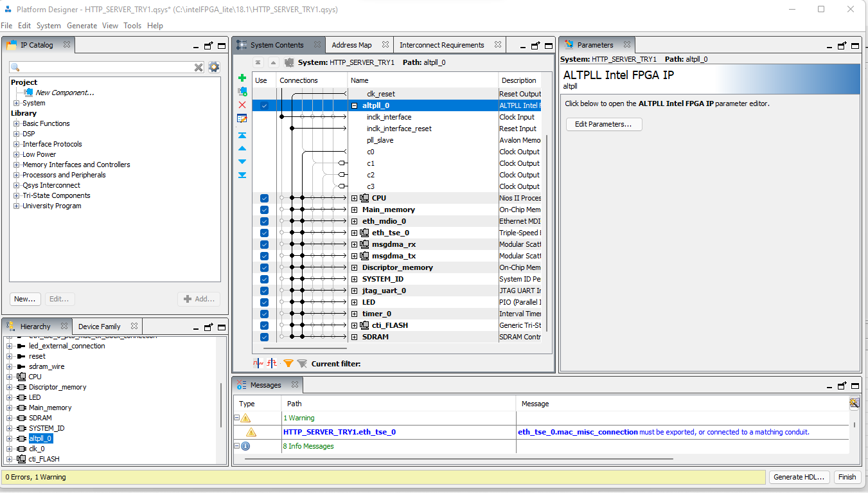The width and height of the screenshot is (868, 493).
Task: Click the move to bottom arrow icon
Action: (x=242, y=175)
